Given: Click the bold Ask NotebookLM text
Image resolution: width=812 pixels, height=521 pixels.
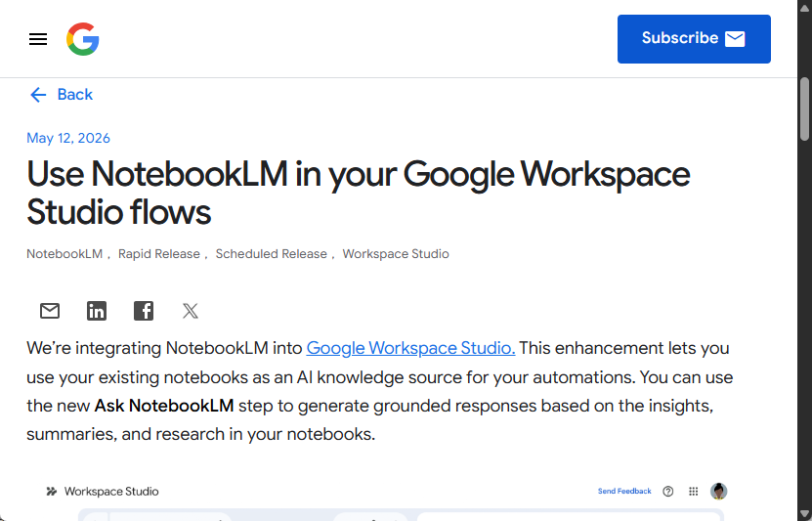Looking at the screenshot, I should [x=164, y=406].
